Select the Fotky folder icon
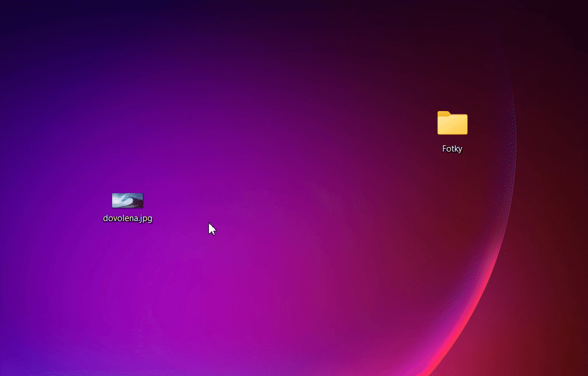Screen dimensions: 588x376 pos(453,122)
